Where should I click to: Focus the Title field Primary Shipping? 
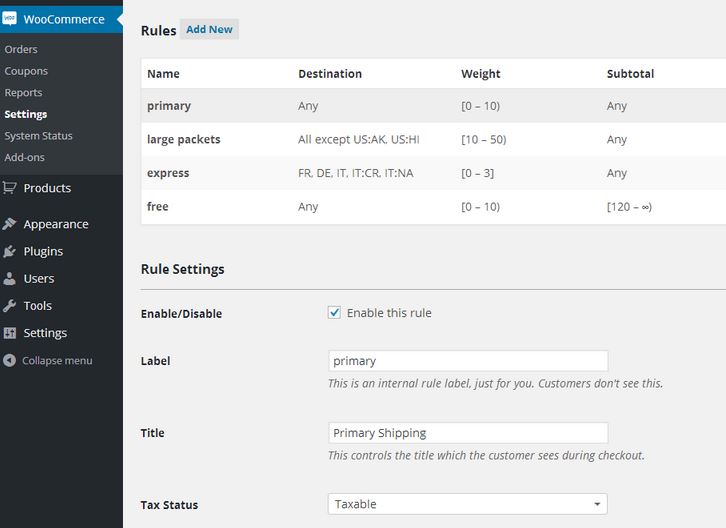coord(468,433)
